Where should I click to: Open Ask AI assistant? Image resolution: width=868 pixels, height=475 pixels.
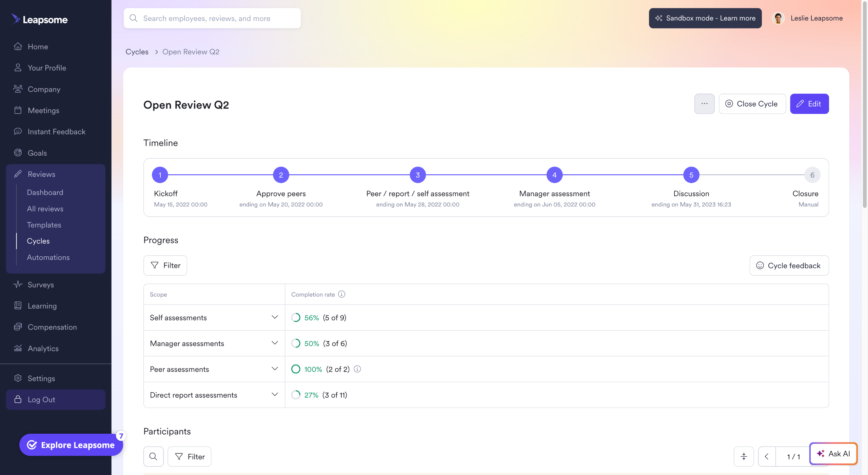[833, 454]
